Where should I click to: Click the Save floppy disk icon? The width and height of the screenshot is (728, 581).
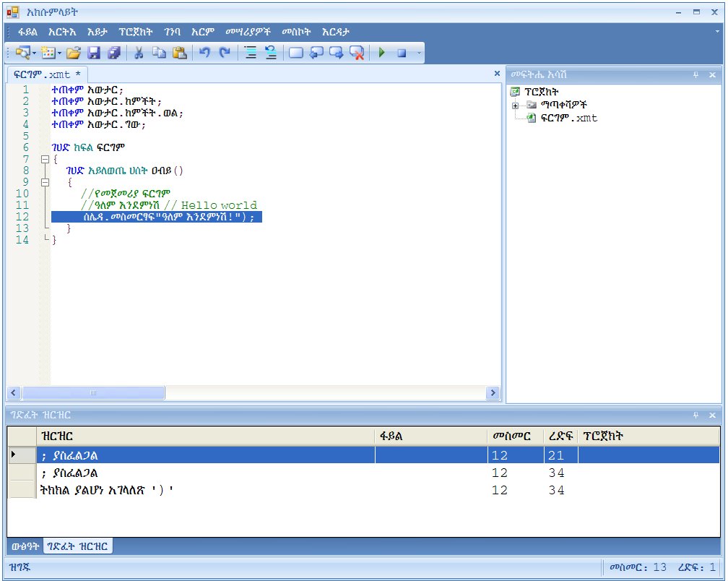[x=94, y=53]
